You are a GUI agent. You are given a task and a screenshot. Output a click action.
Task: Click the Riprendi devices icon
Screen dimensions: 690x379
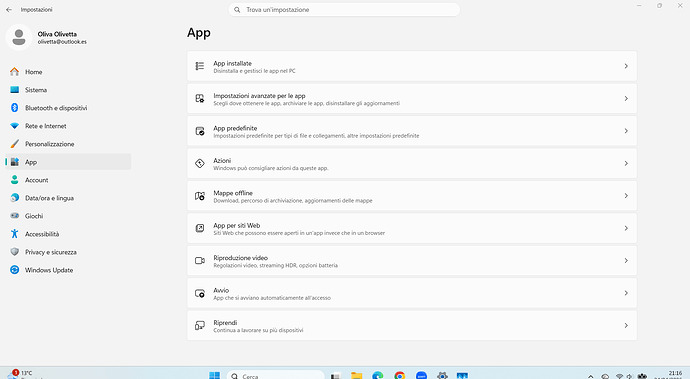tap(200, 325)
